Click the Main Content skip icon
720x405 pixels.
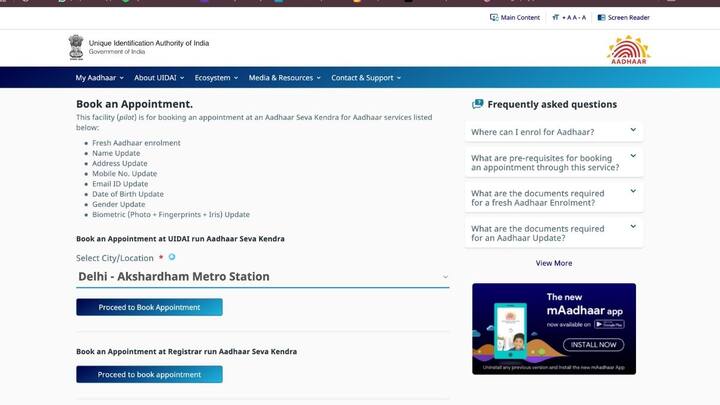(494, 17)
